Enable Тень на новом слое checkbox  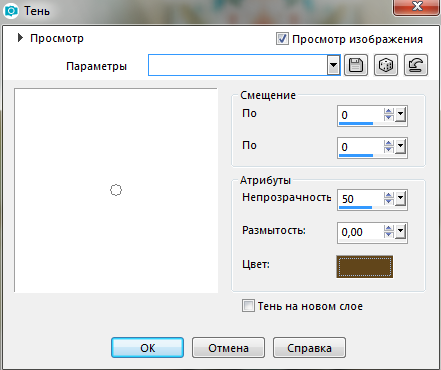pyautogui.click(x=248, y=305)
